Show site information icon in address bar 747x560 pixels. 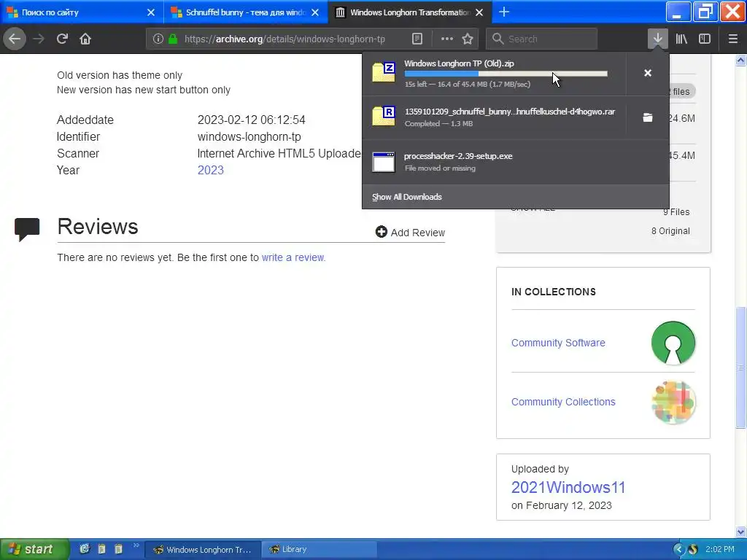(158, 39)
